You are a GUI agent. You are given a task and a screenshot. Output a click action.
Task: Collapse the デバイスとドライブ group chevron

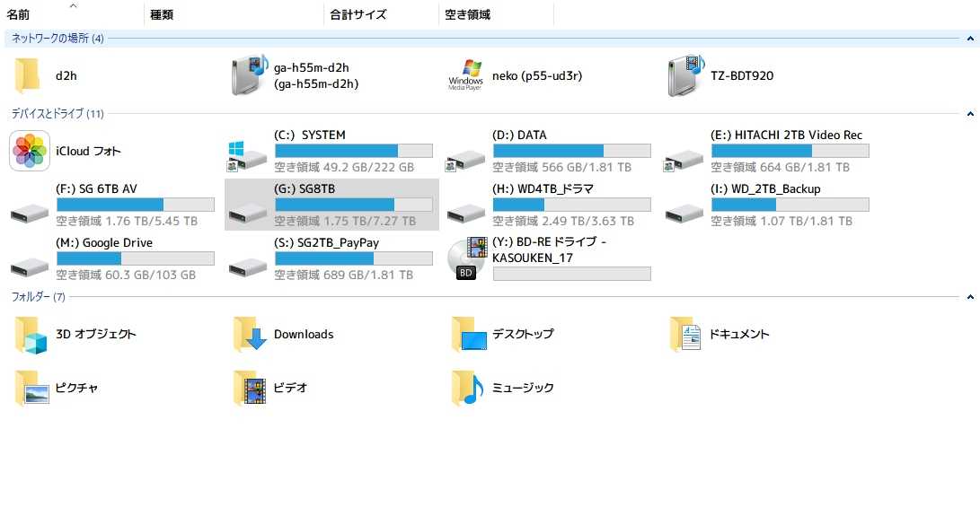970,114
